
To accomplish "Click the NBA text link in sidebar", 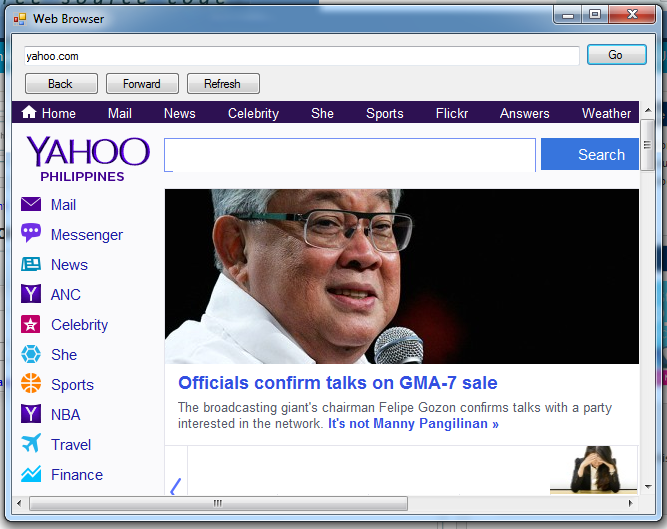I will [x=66, y=415].
